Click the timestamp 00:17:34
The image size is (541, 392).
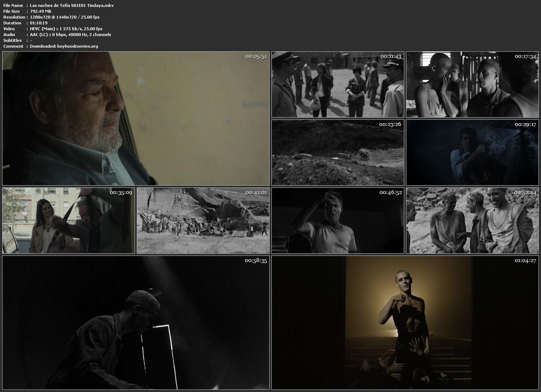pos(525,56)
